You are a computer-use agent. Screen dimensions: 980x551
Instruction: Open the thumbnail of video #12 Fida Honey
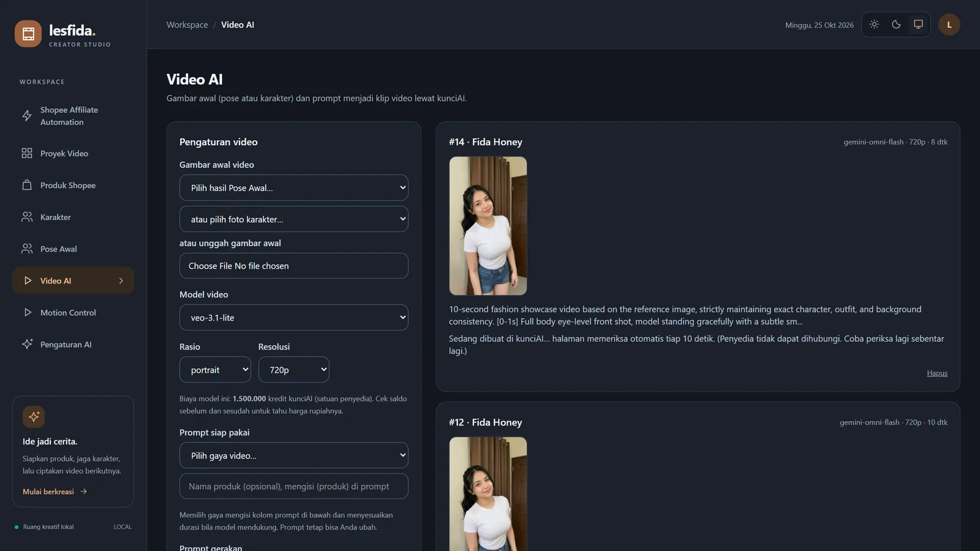coord(488,493)
